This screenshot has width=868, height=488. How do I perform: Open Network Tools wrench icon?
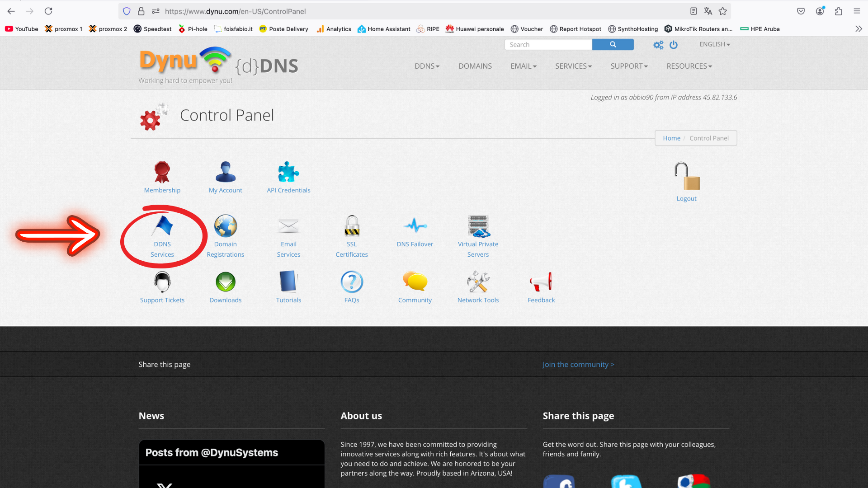[x=478, y=282]
